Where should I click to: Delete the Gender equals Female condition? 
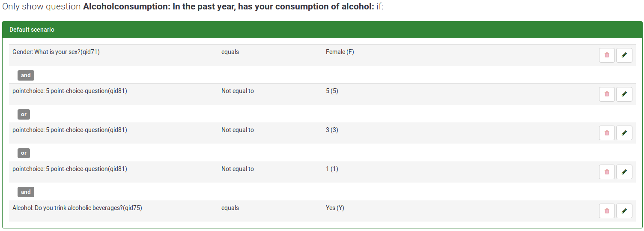coord(607,55)
